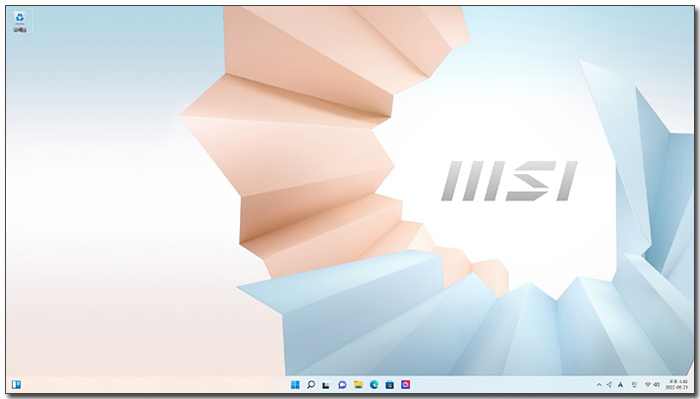Click the speaker volume tray icon

click(656, 385)
